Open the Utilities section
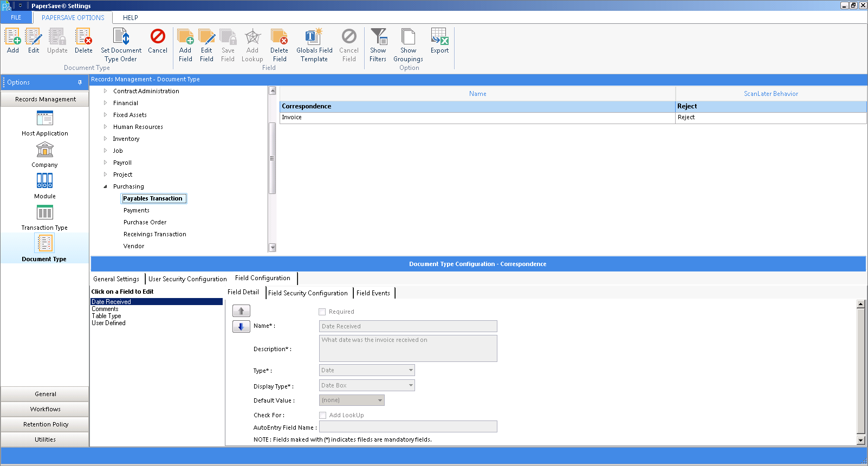 coord(45,439)
